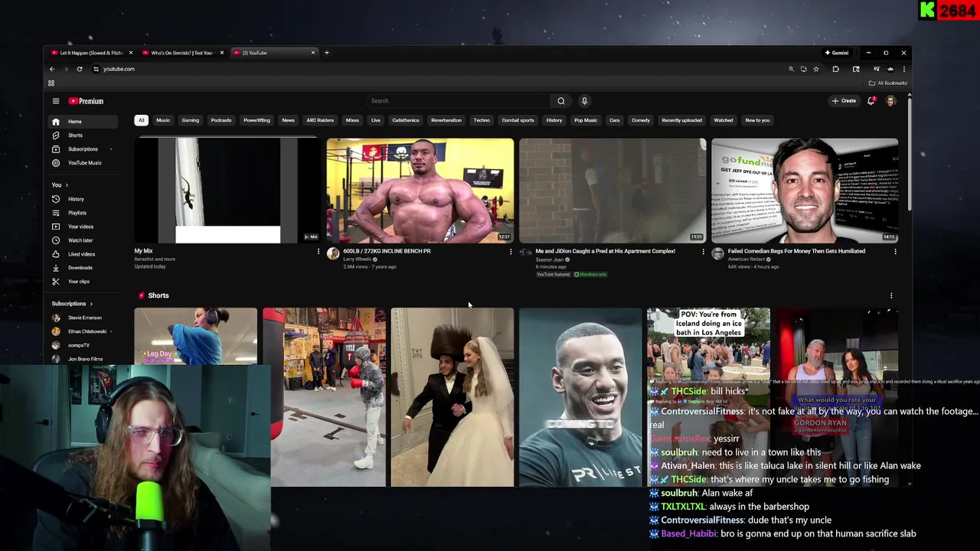This screenshot has height=551, width=980.
Task: Open the wedding couple Short thumbnail
Action: click(452, 397)
